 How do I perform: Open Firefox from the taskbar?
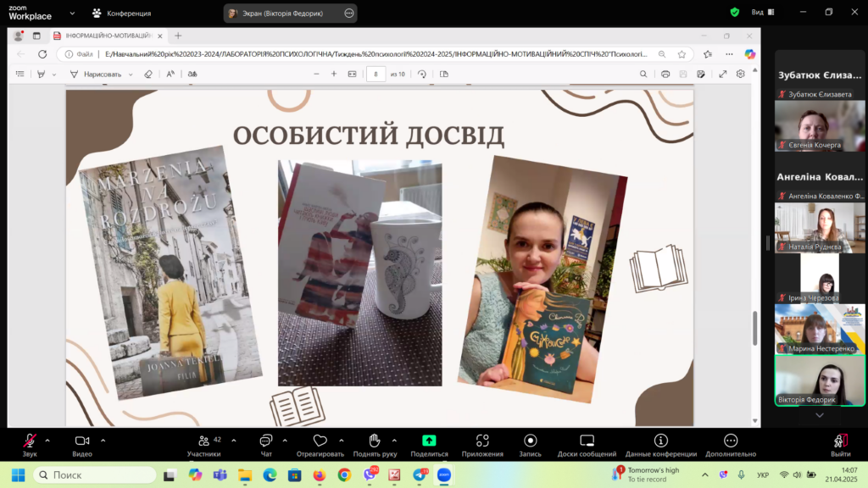(x=320, y=474)
